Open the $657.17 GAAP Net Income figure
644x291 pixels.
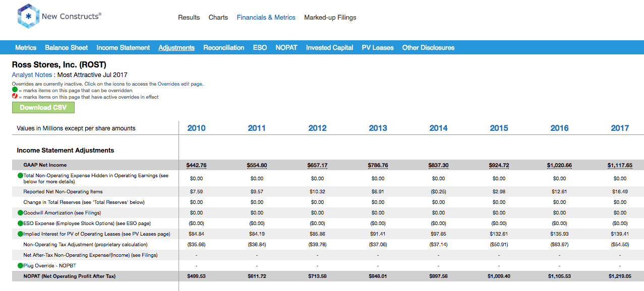317,165
